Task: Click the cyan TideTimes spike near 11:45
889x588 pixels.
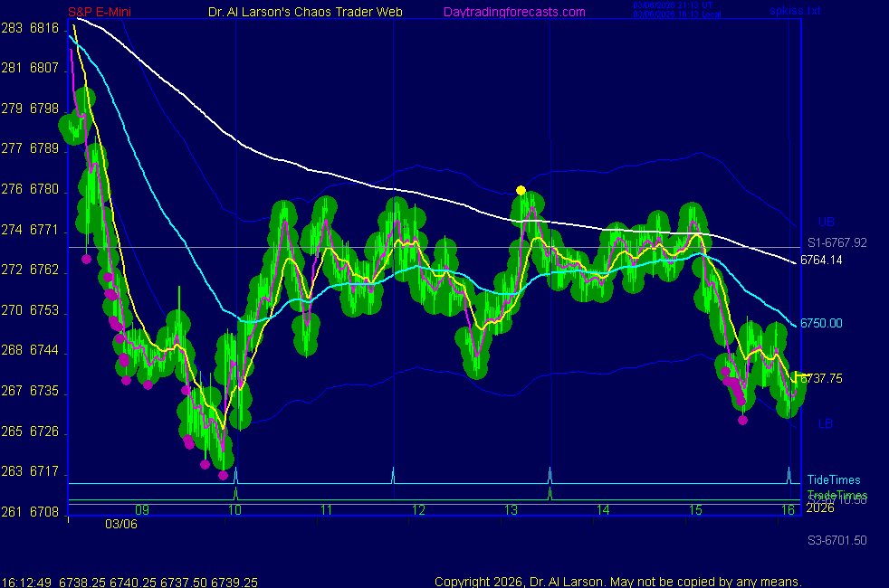Action: pyautogui.click(x=393, y=473)
